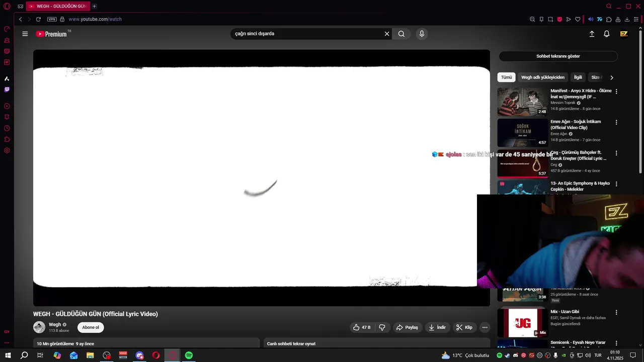Select the Tümü filter chip
644x362 pixels.
(506, 77)
